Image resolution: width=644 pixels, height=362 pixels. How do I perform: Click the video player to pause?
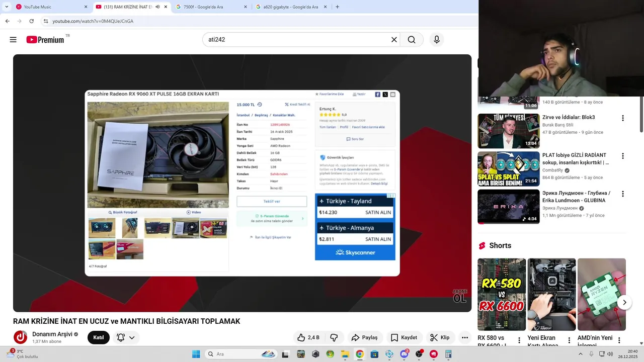click(x=242, y=183)
